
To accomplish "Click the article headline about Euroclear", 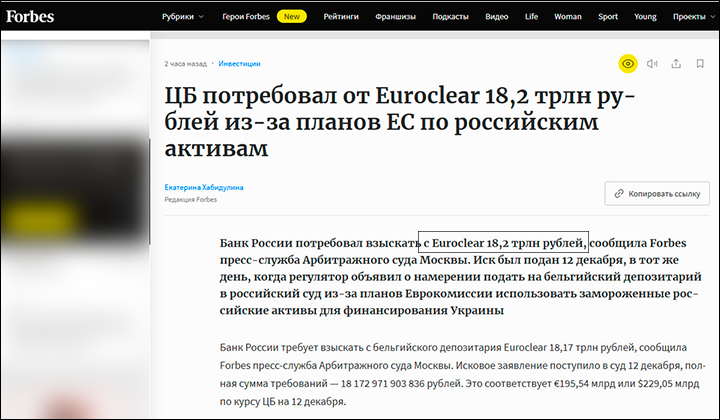I will pos(390,122).
